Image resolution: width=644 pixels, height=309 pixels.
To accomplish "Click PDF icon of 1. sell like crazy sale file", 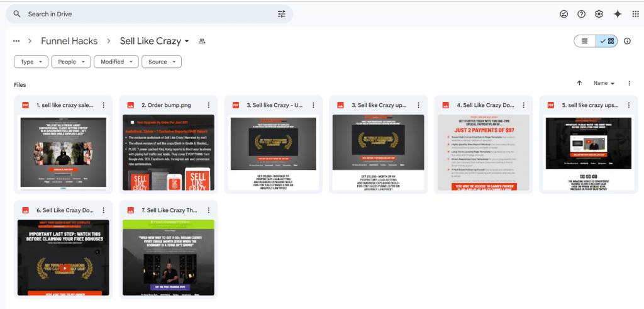I will coord(25,105).
